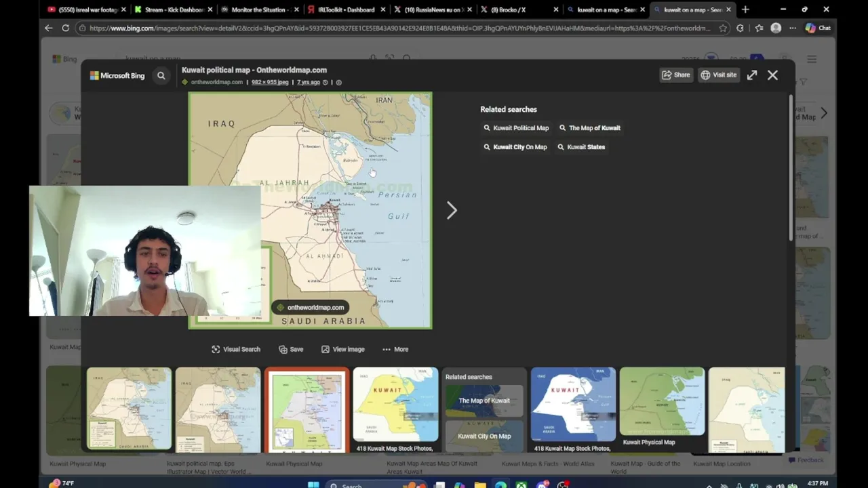Go back using the browser back arrow
The width and height of the screenshot is (868, 488).
48,28
